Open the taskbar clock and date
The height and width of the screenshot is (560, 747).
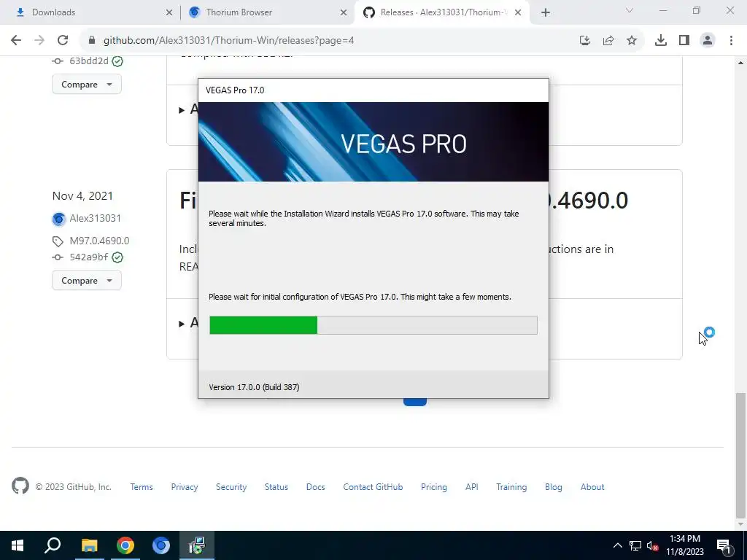click(x=684, y=545)
